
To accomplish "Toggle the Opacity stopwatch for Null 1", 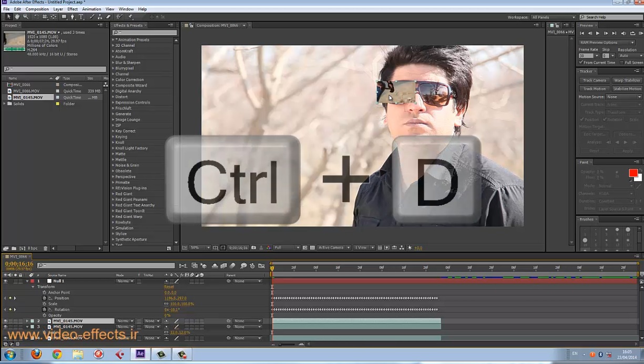I will 45,315.
